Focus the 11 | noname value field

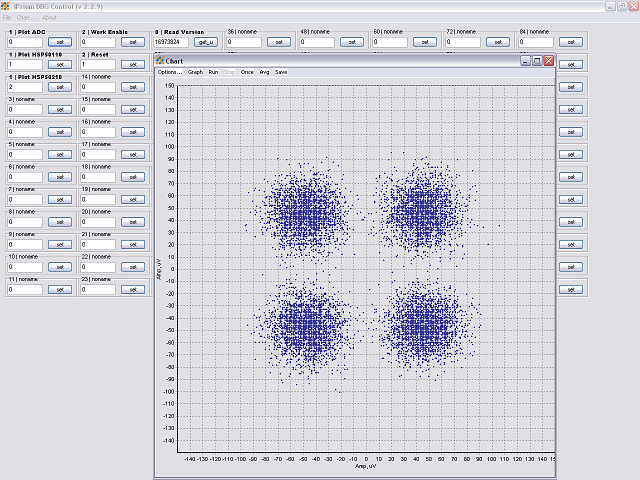[25, 289]
